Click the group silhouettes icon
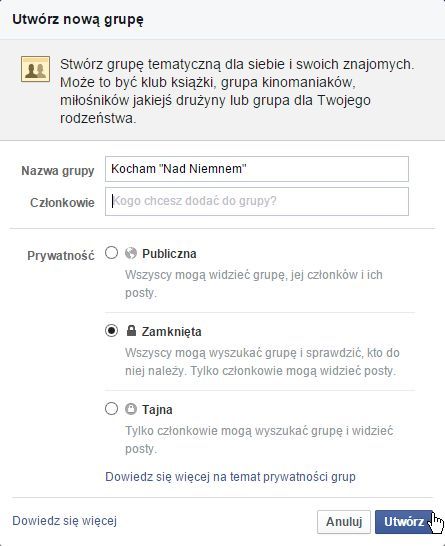 click(35, 69)
